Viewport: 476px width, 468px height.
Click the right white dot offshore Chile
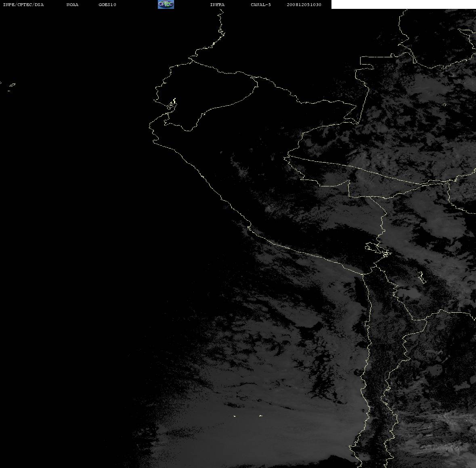point(261,416)
